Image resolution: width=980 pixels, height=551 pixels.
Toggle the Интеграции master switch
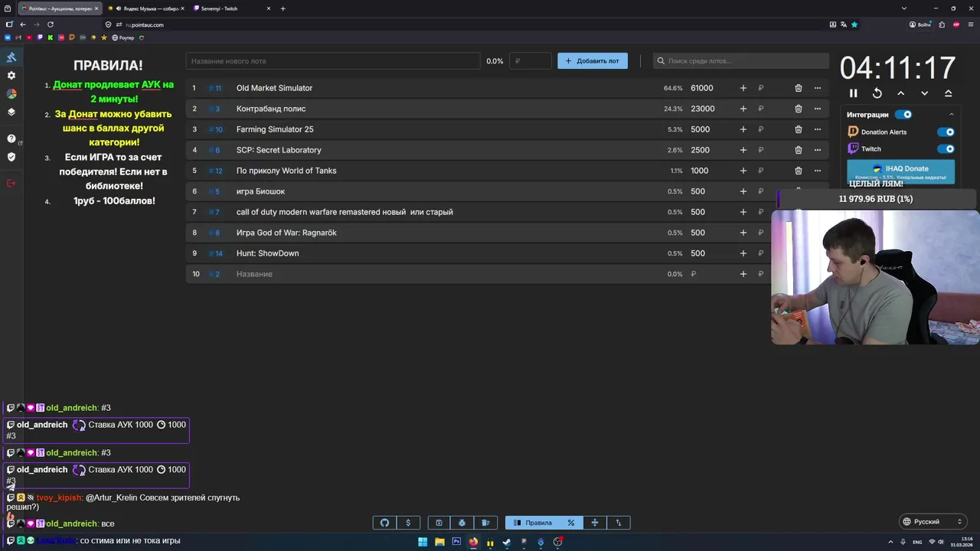coord(903,115)
